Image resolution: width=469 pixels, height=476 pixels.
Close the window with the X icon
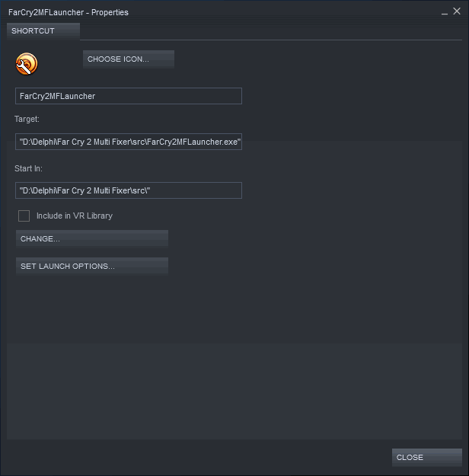458,12
